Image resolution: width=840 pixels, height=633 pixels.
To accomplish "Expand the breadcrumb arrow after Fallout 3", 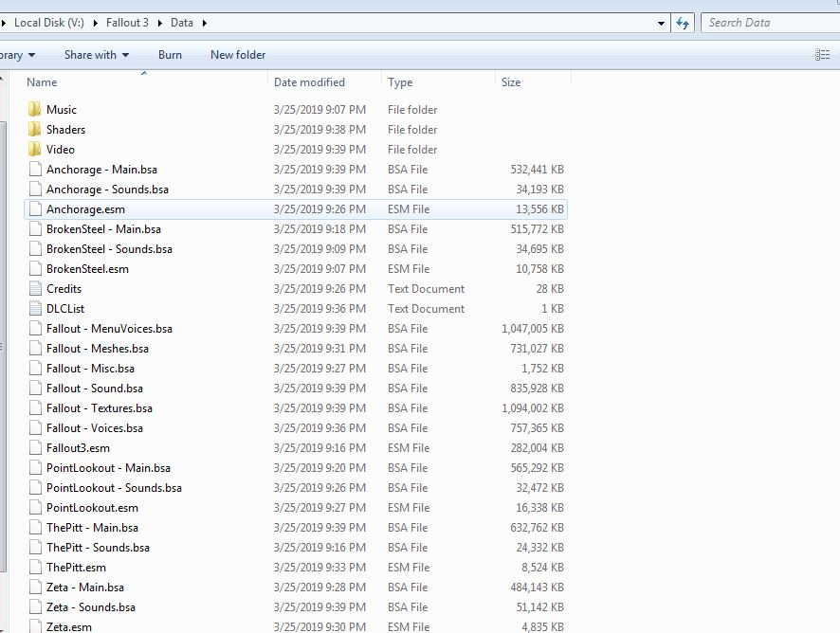I will tap(159, 23).
